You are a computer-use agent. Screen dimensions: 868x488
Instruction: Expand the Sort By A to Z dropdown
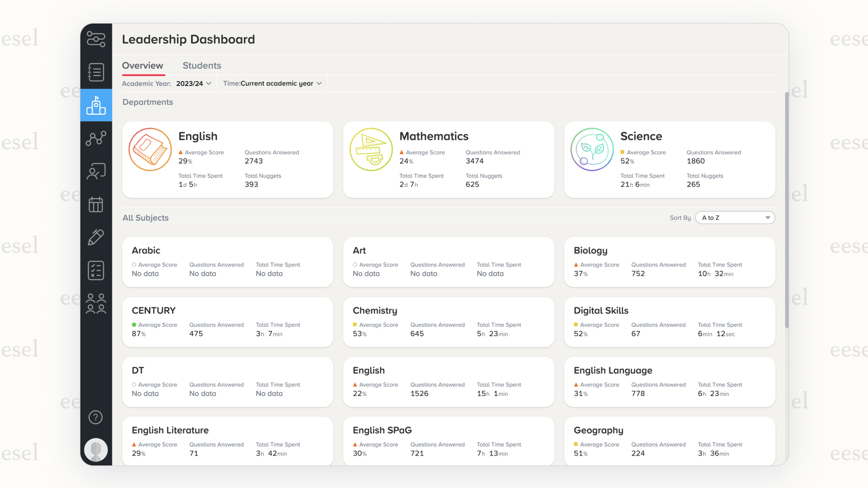coord(735,218)
